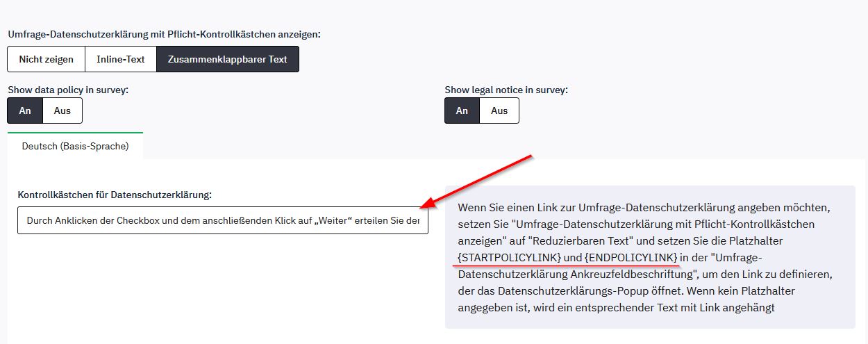This screenshot has height=344, width=868.
Task: Click the "Show data policy in survey:" label
Action: point(68,90)
